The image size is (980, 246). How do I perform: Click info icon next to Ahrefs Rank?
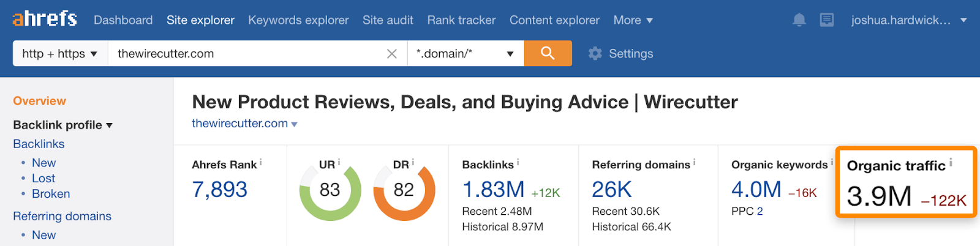click(x=261, y=162)
